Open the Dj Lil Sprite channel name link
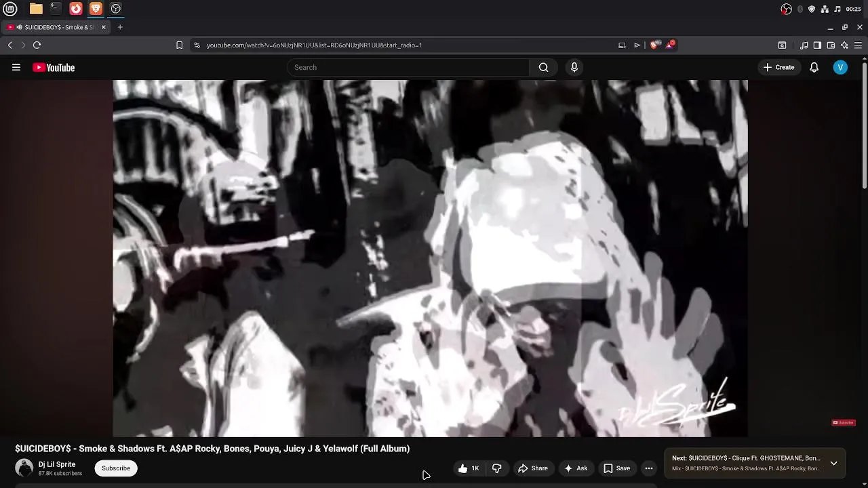 click(x=57, y=464)
